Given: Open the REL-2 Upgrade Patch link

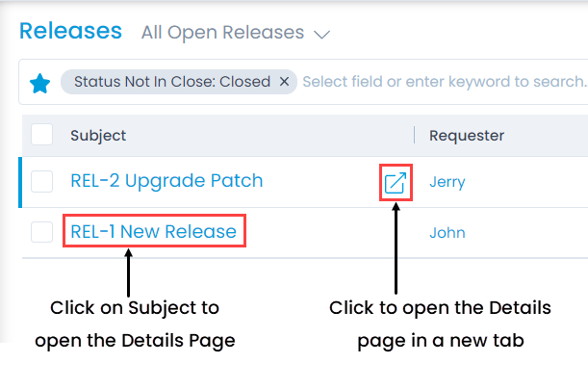Looking at the screenshot, I should (166, 181).
